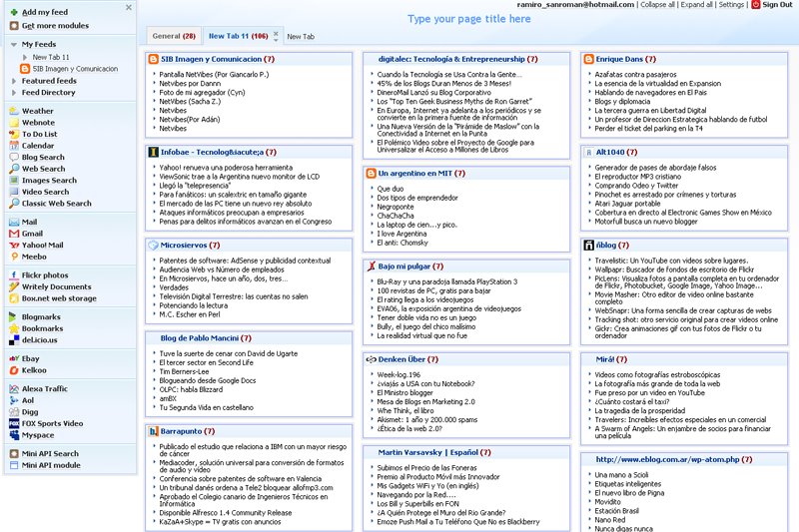Open 'La tragedia de la prosperidad' headline
The height and width of the screenshot is (532, 799).
[640, 411]
